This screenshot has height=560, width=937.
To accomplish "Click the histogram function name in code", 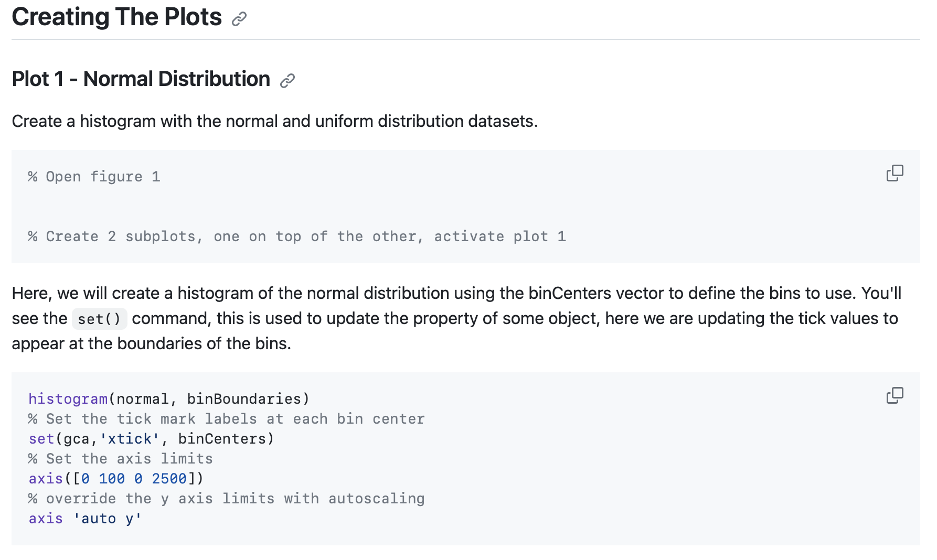I will pos(68,399).
